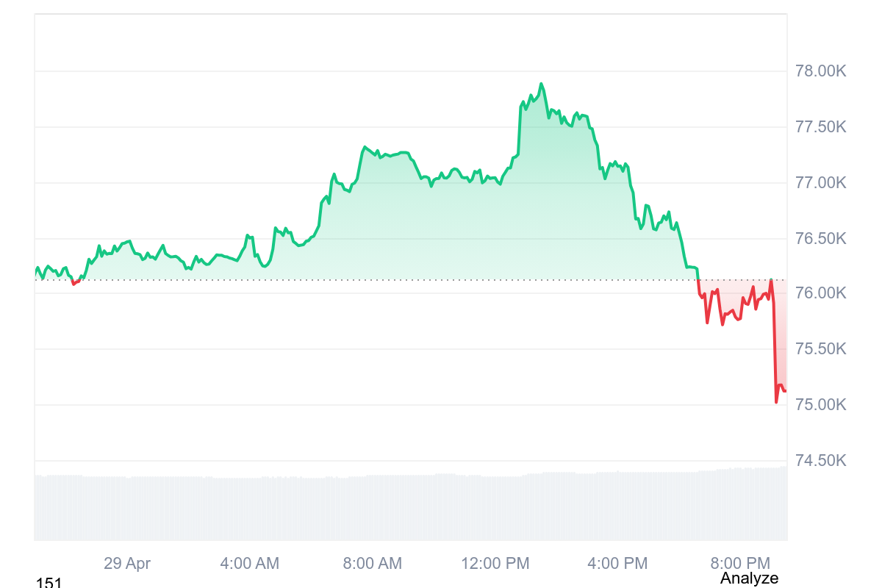Click the 75.00K price axis label
This screenshot has width=882, height=588.
(x=821, y=405)
